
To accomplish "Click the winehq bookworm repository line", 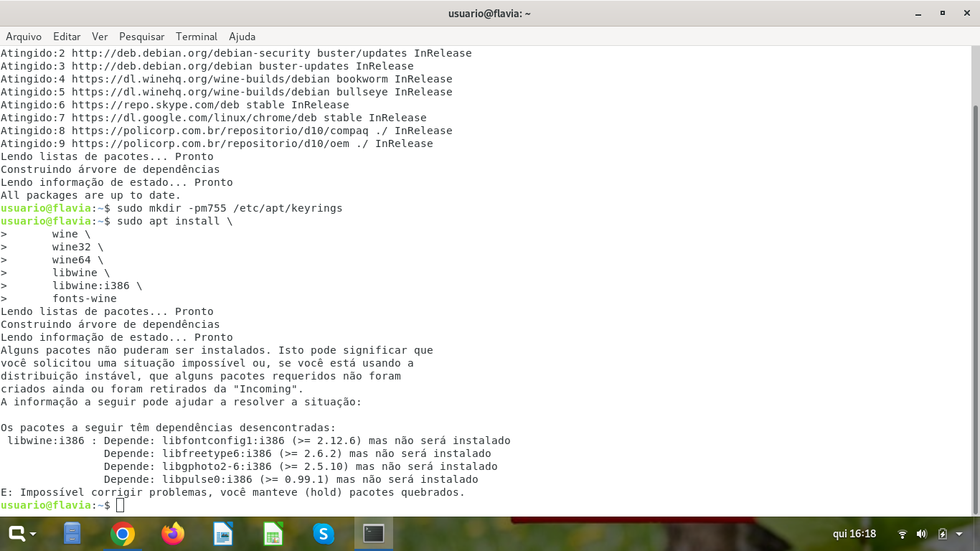I will [x=227, y=79].
